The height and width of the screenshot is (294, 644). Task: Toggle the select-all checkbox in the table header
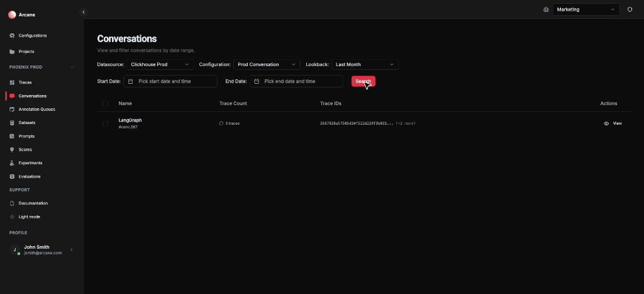pos(105,104)
